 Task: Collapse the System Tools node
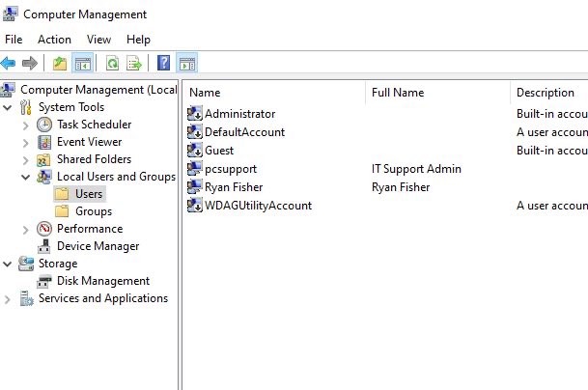click(x=7, y=107)
